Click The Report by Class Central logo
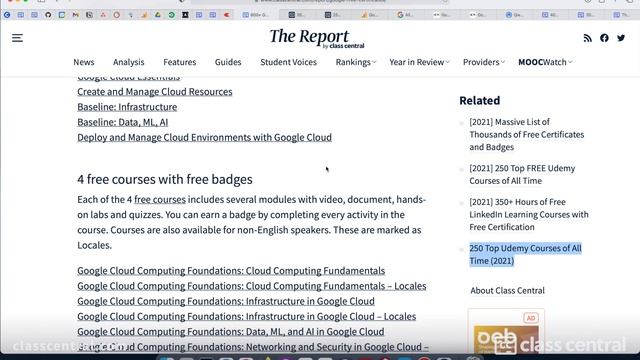Image resolution: width=640 pixels, height=360 pixels. pyautogui.click(x=317, y=39)
